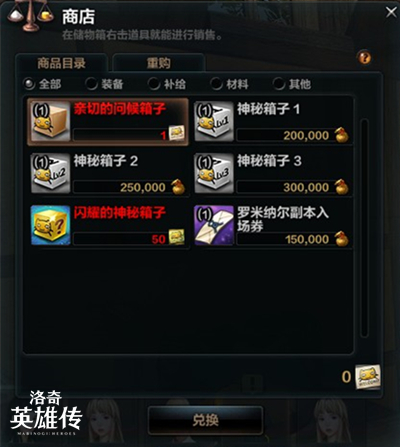The image size is (400, 447).
Task: Click the golden 闪耀的神秘箱子 icon
Action: point(50,225)
